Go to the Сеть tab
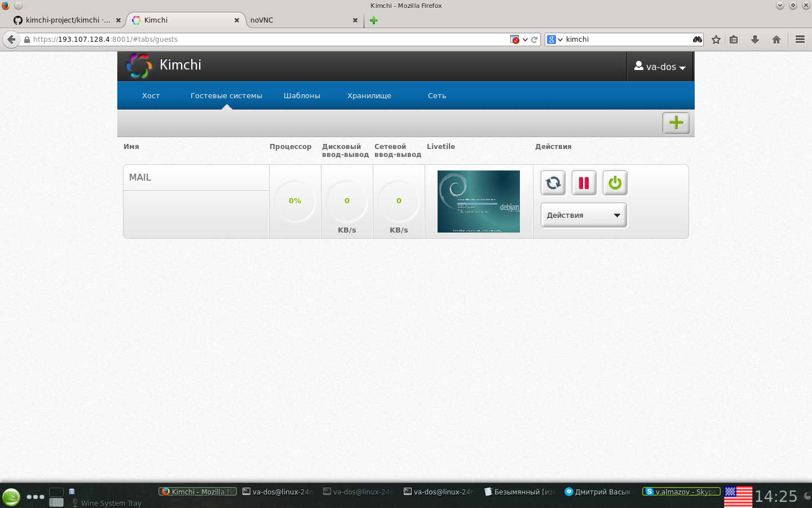Screen dimensions: 812x508 [437, 96]
